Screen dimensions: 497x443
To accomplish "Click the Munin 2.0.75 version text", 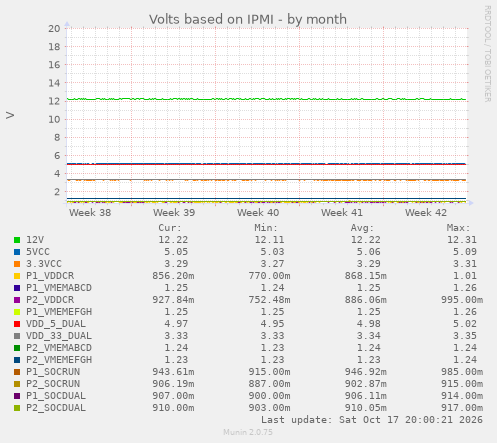I will pos(248,432).
